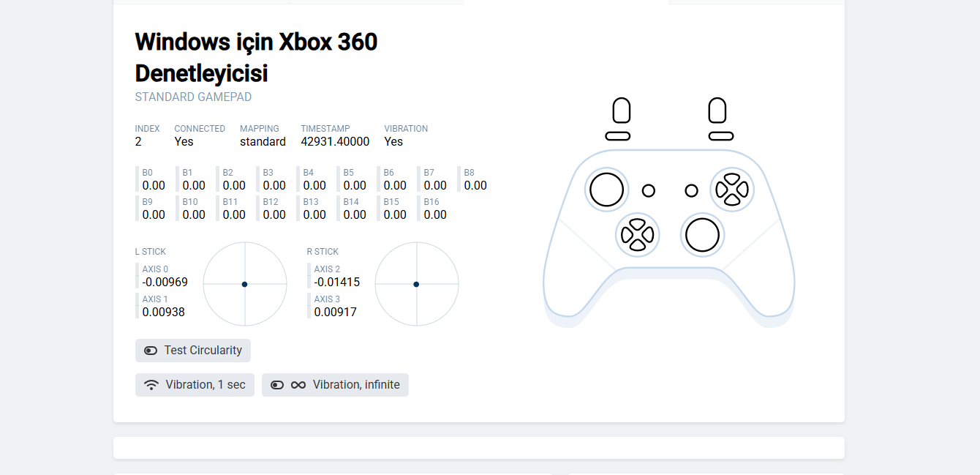Click the B9 button value 0.00
980x475 pixels.
(x=154, y=215)
